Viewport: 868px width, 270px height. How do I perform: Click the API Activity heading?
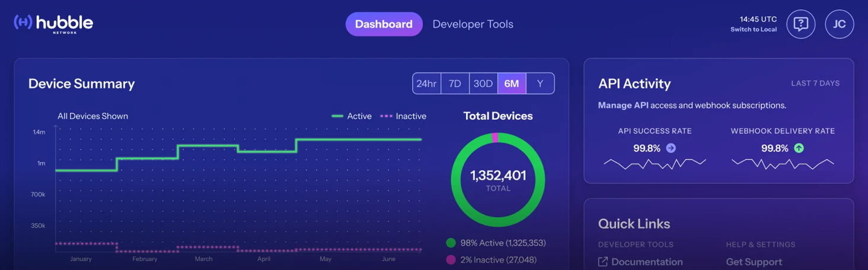[x=634, y=84]
